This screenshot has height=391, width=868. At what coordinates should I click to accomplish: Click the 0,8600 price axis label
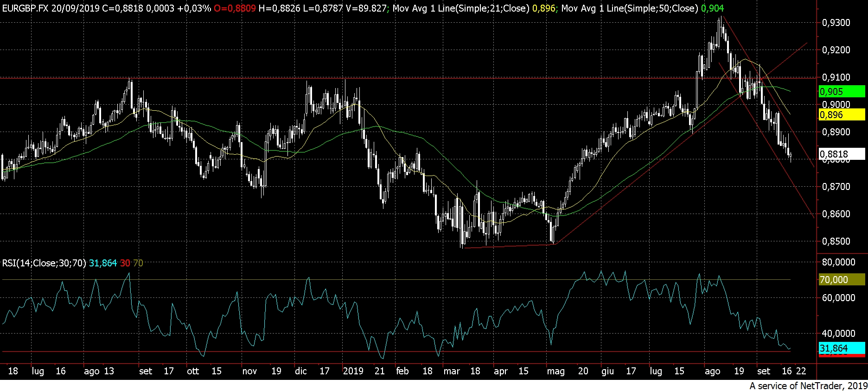[836, 214]
